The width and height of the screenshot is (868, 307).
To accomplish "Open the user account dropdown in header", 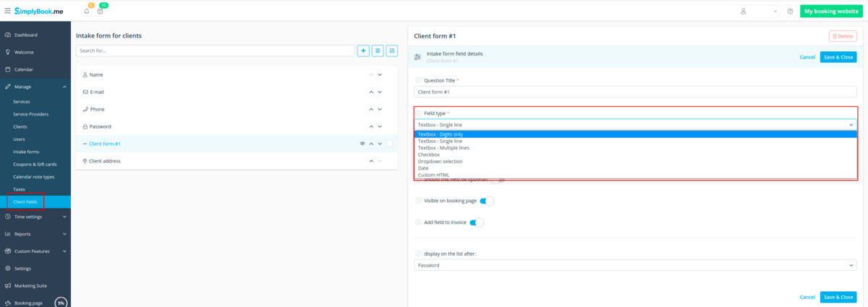I will (x=758, y=12).
